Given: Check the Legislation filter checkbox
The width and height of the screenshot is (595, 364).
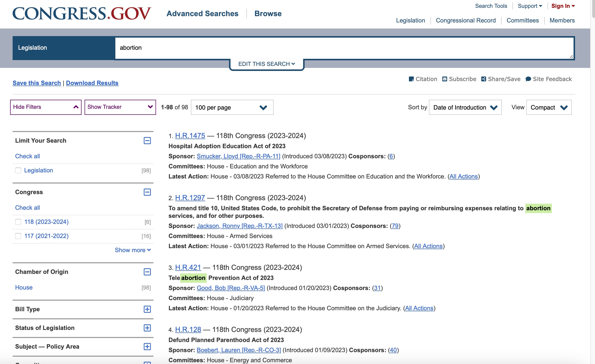Looking at the screenshot, I should point(18,170).
